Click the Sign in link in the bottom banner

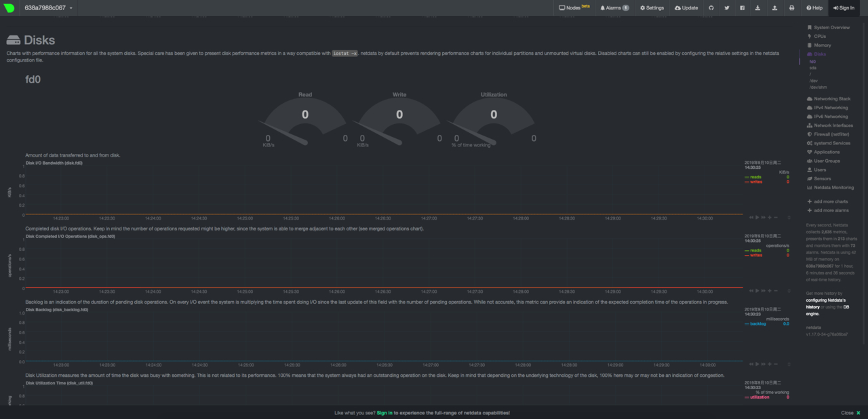pyautogui.click(x=384, y=412)
